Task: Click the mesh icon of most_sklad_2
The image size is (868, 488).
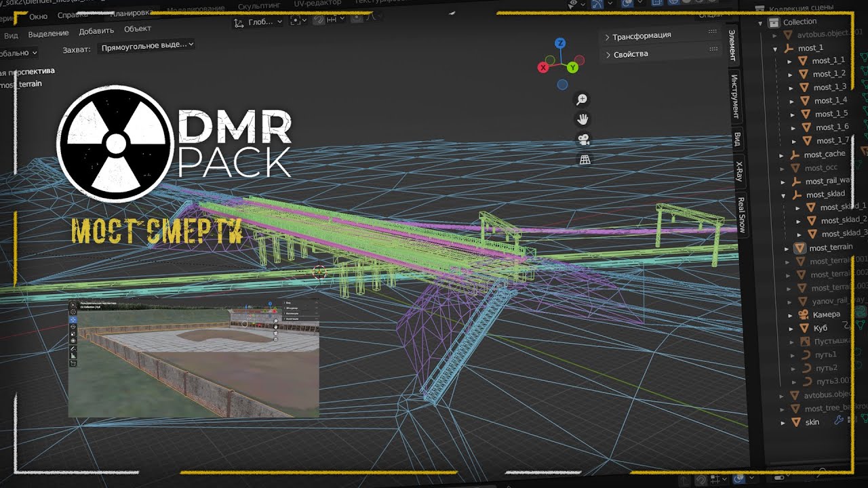Action: 811,220
